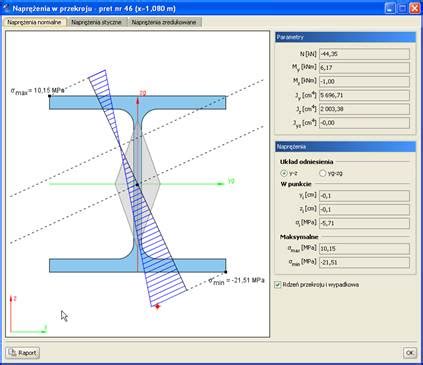Click the My [kNm] field showing 6,17
This screenshot has width=423, height=365.
[364, 68]
